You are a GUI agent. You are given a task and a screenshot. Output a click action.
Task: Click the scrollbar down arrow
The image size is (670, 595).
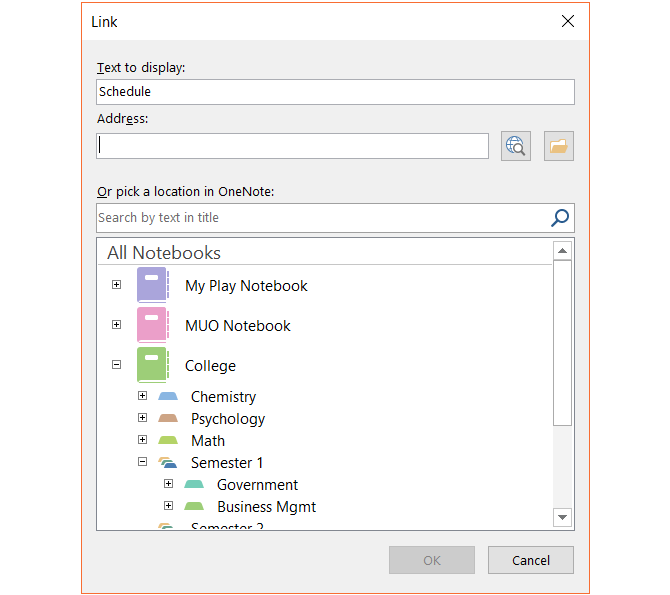(x=562, y=517)
